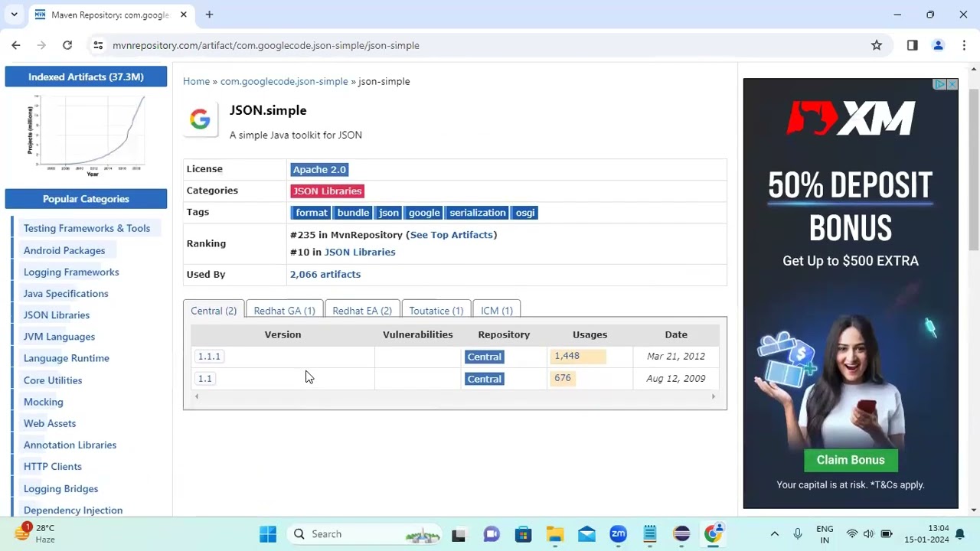
Task: Go back to the previous page
Action: [x=16, y=45]
